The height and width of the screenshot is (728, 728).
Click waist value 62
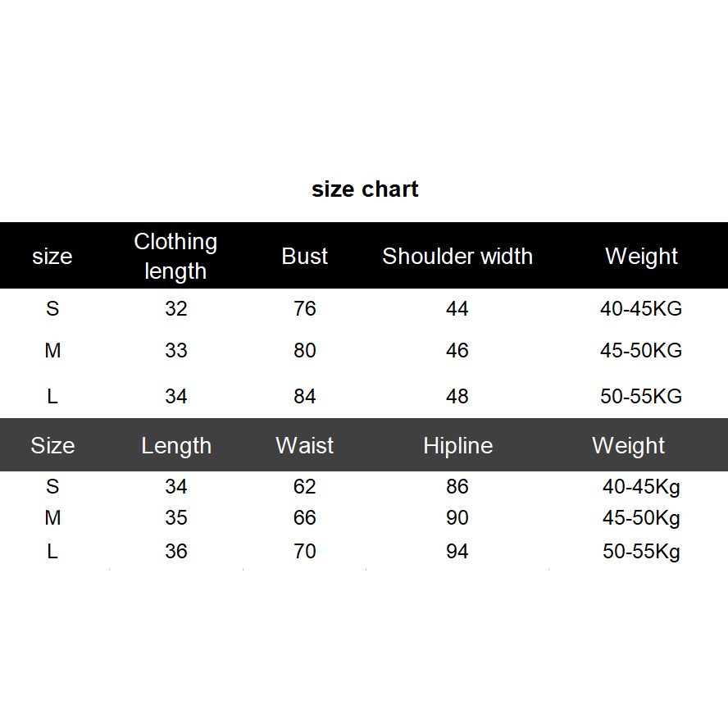tap(305, 487)
